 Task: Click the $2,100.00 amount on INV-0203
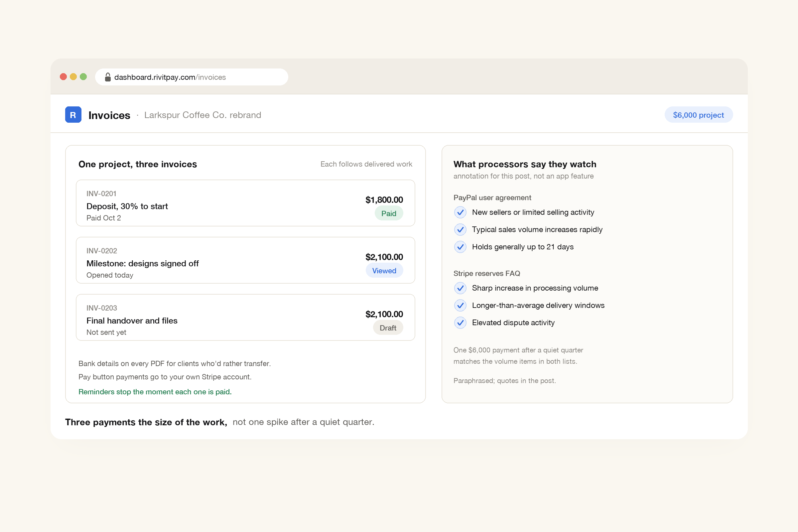[384, 314]
